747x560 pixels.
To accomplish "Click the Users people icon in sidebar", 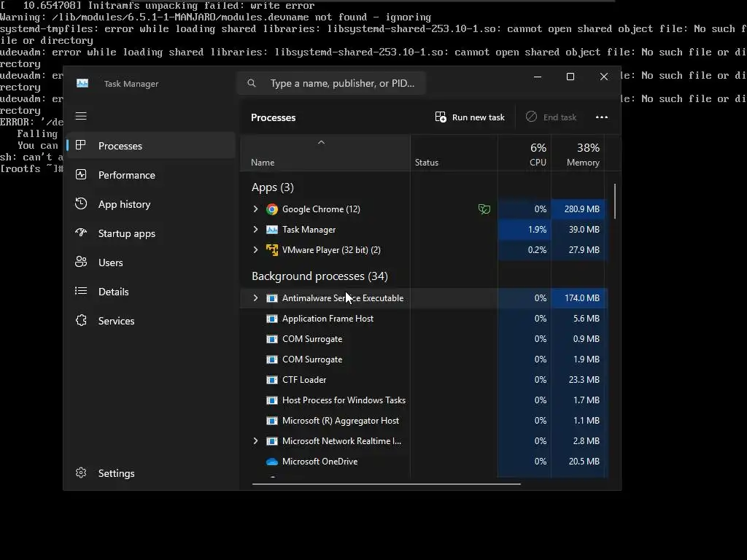I will coord(81,262).
